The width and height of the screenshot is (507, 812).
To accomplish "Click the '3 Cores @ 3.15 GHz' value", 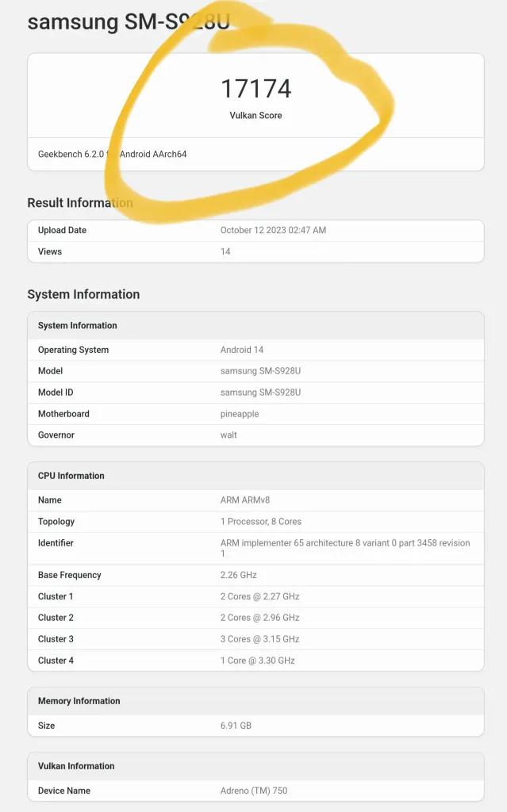I will pyautogui.click(x=259, y=639).
